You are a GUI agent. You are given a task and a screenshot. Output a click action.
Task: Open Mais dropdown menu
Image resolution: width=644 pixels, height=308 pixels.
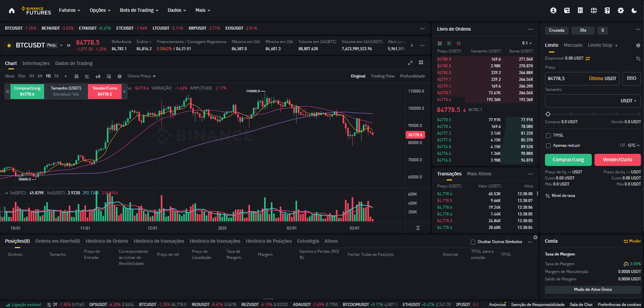(203, 10)
